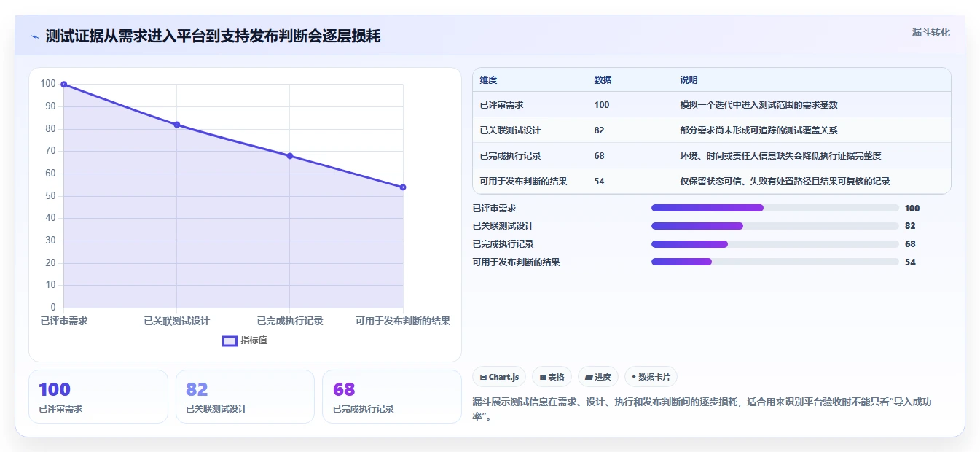The width and height of the screenshot is (980, 452).
Task: Click the 表格 chip
Action: point(552,377)
